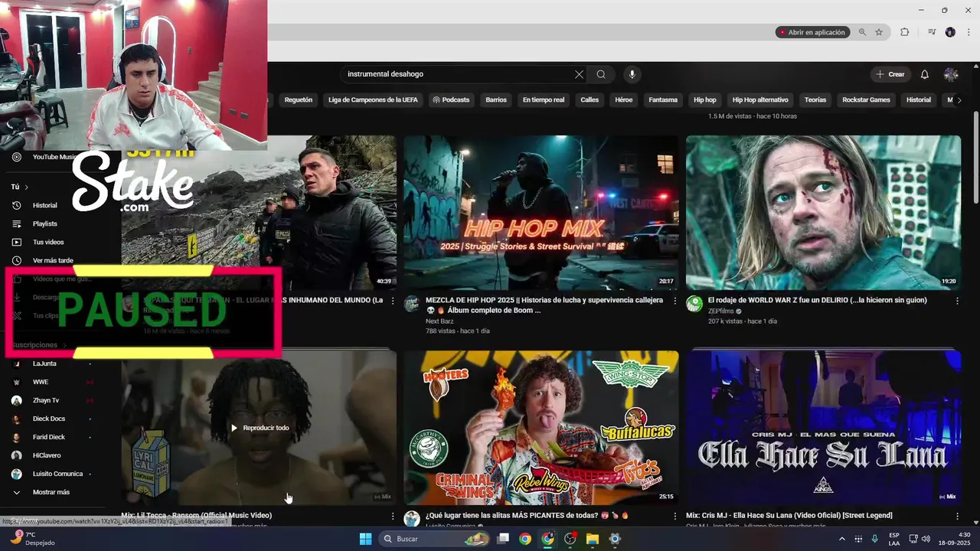Open the Dieck Docs subscription
The width and height of the screenshot is (980, 551).
tap(51, 419)
